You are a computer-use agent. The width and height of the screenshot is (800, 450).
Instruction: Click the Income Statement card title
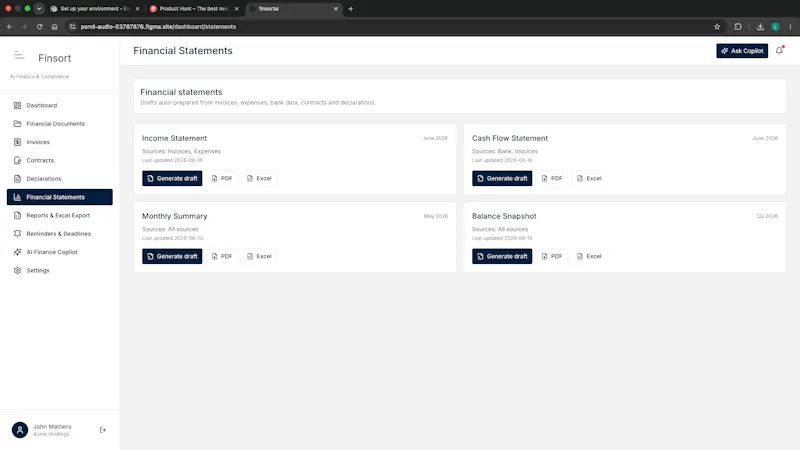[174, 138]
